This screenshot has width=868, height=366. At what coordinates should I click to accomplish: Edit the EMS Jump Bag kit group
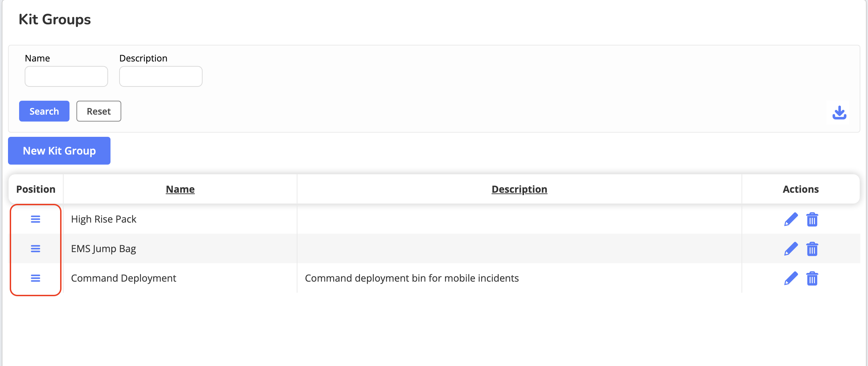tap(791, 249)
